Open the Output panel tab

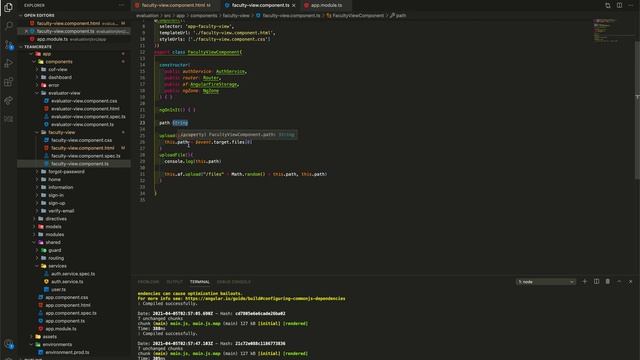[x=174, y=282]
